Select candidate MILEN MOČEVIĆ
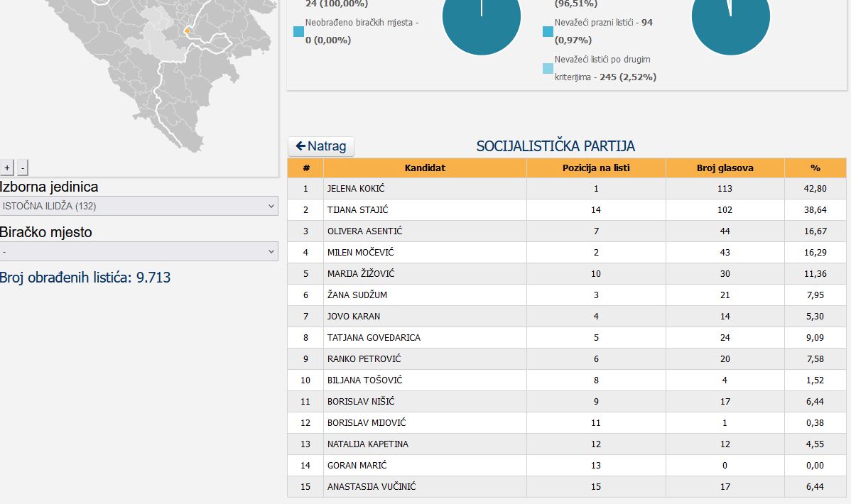851x504 pixels. (x=360, y=252)
